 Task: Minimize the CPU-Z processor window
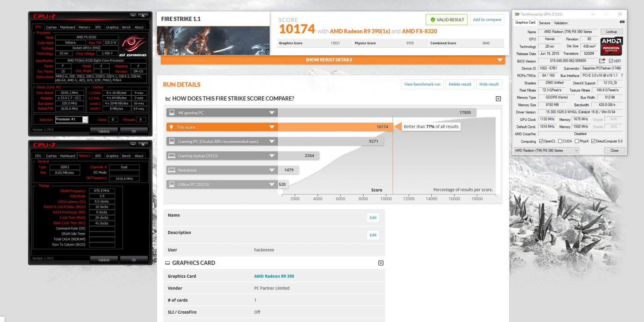[133, 15]
